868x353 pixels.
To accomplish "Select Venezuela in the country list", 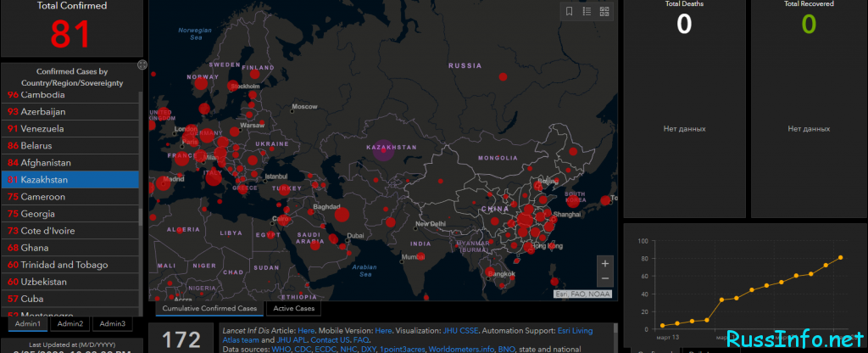I will pyautogui.click(x=70, y=129).
